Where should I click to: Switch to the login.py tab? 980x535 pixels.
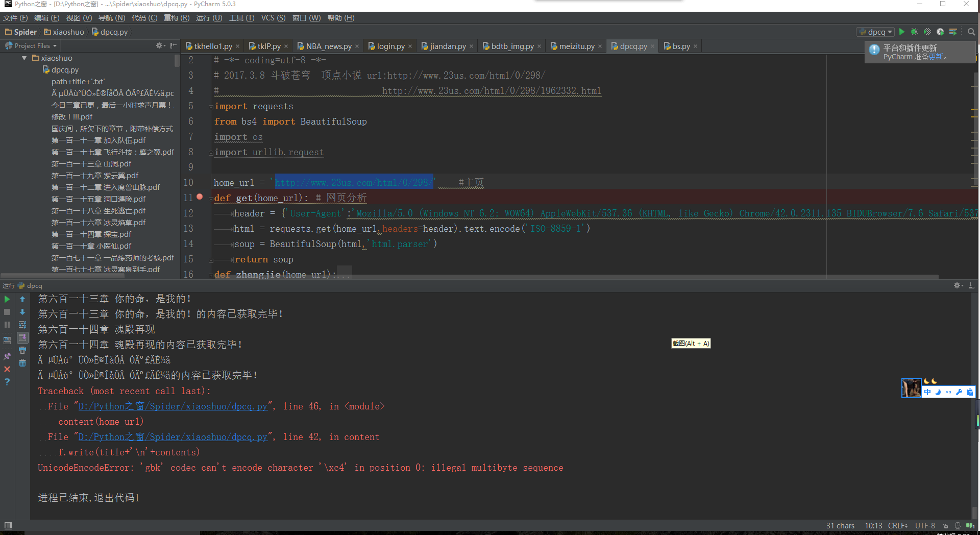pyautogui.click(x=390, y=46)
